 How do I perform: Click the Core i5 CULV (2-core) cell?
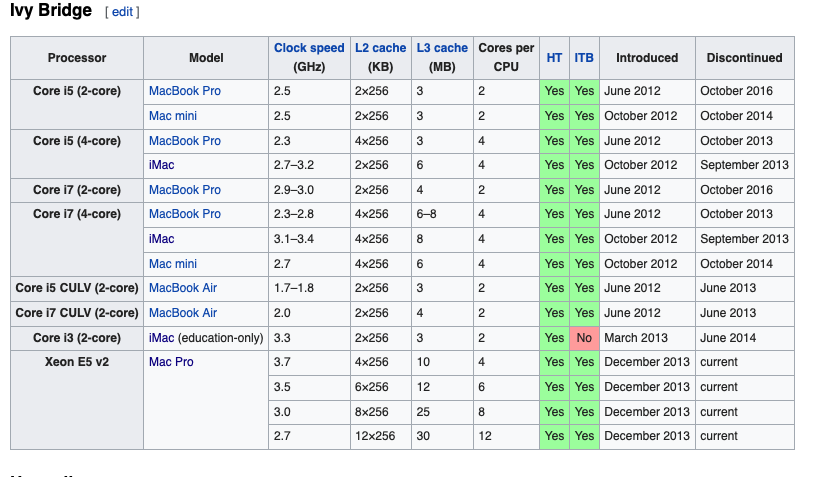pyautogui.click(x=77, y=288)
